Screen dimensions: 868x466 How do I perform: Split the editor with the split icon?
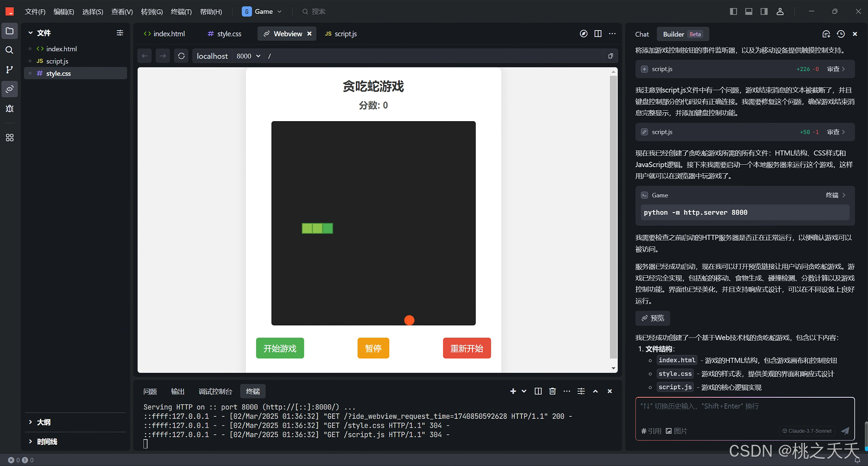pyautogui.click(x=598, y=34)
